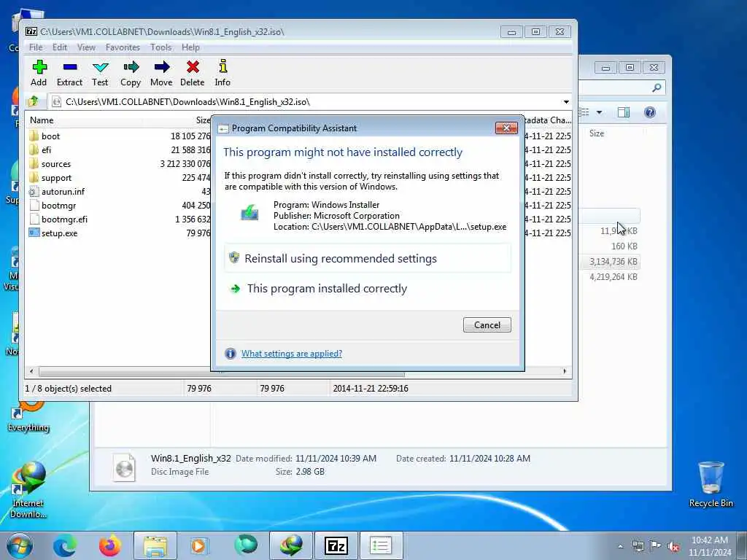The width and height of the screenshot is (747, 560).
Task: Select the 3,134,736 KB file row in Explorer
Action: coord(611,262)
